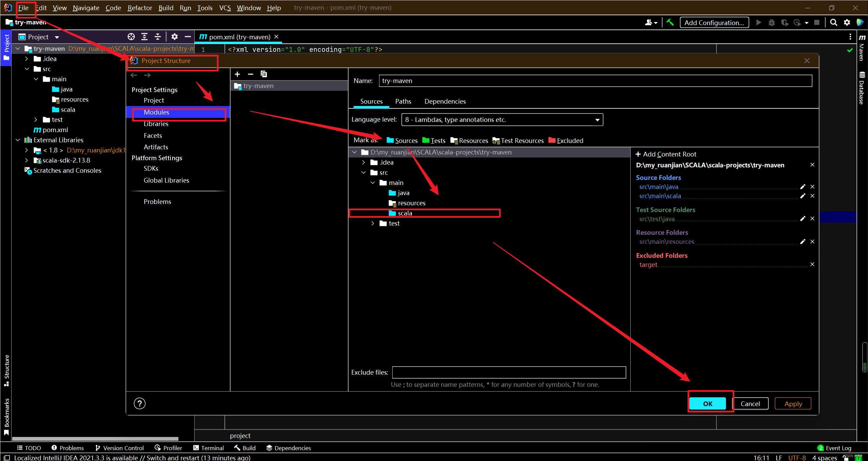Click the Exclude files input field
Viewport: 868px width, 461px height.
click(x=509, y=372)
